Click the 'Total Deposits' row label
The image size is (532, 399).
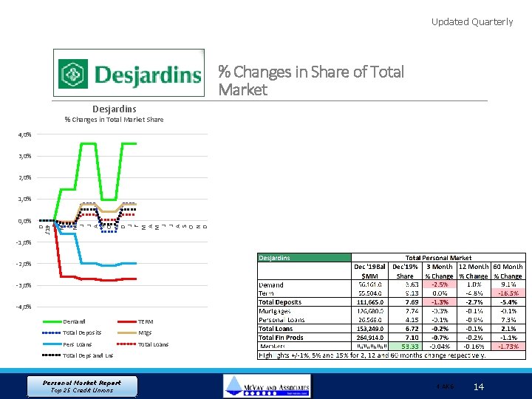tap(280, 302)
